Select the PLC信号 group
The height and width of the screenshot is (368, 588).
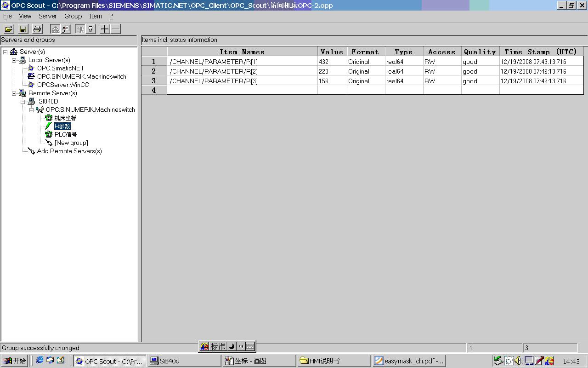pyautogui.click(x=66, y=135)
